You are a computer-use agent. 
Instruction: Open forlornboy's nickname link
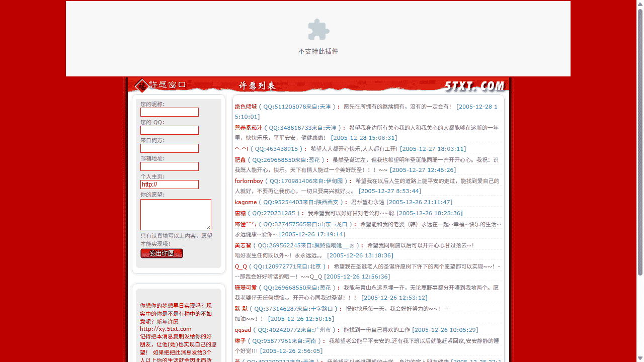point(249,180)
